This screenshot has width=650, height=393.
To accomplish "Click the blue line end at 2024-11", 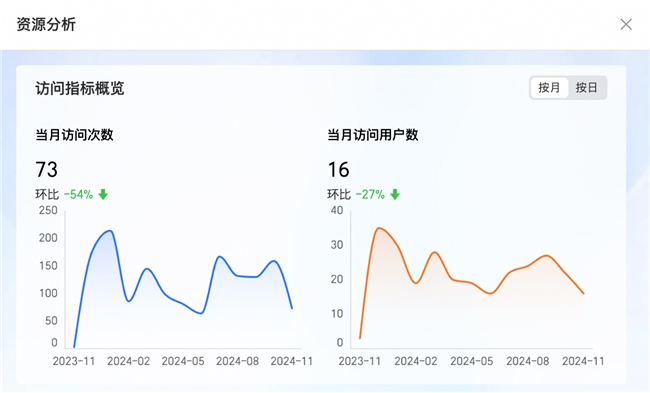I will click(x=292, y=308).
